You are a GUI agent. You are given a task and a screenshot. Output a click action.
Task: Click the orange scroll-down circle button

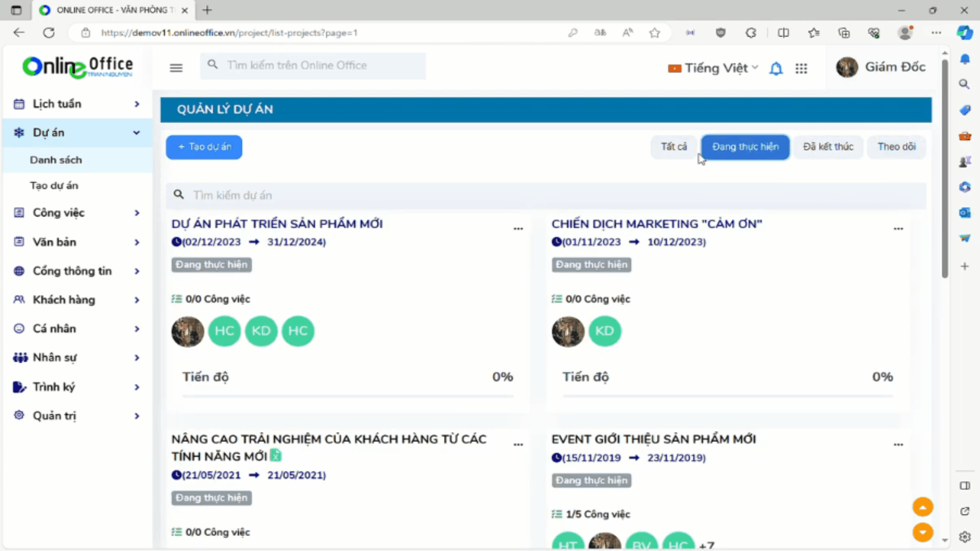click(x=922, y=532)
